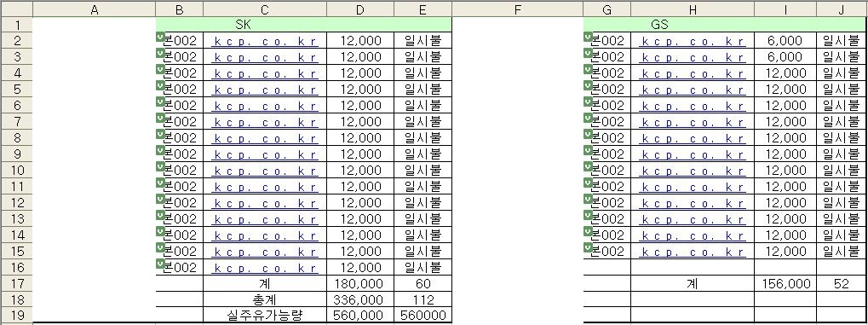Screen dimensions: 868x325
Task: Click the green icon in cell G8
Action: click(x=588, y=134)
